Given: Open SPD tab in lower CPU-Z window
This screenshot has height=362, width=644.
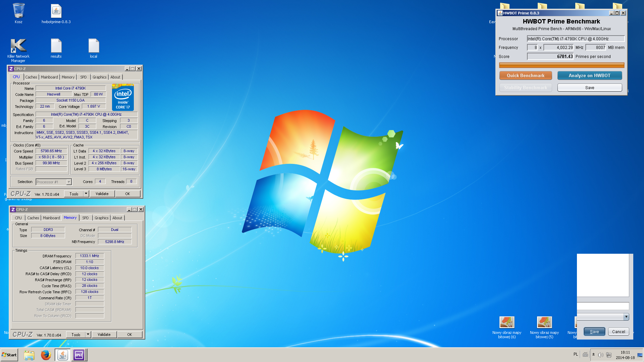Looking at the screenshot, I should [86, 218].
